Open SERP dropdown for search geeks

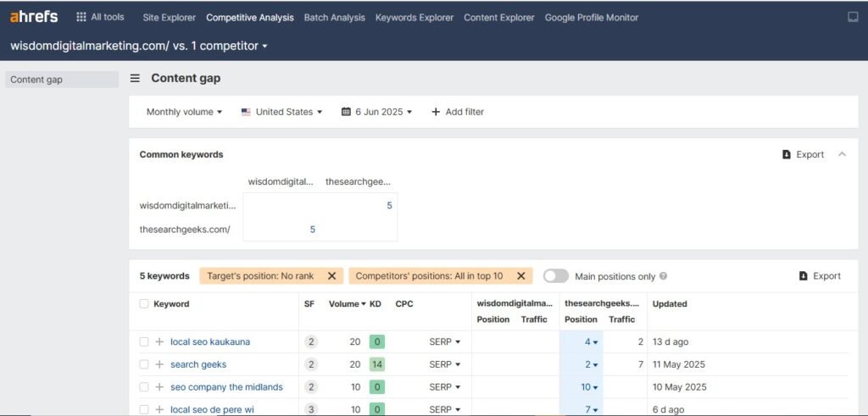[444, 364]
